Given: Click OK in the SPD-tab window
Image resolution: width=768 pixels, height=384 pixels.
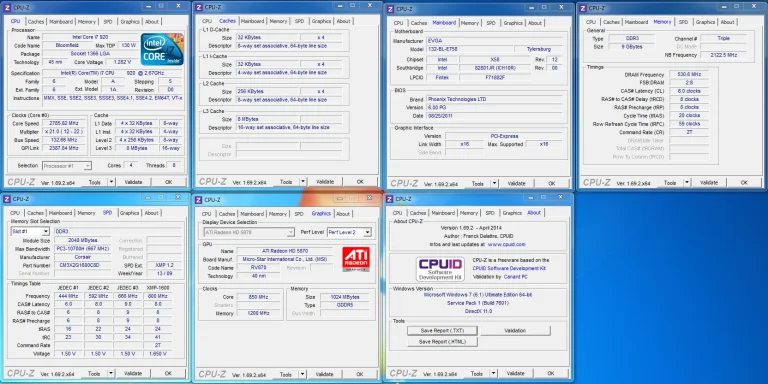Looking at the screenshot, I should click(168, 373).
